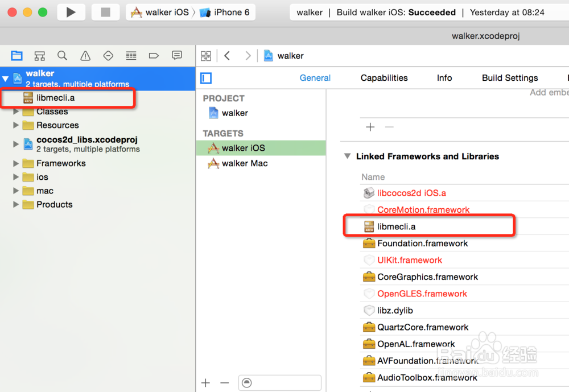Select CoreGraphics.framework row

[x=464, y=277]
